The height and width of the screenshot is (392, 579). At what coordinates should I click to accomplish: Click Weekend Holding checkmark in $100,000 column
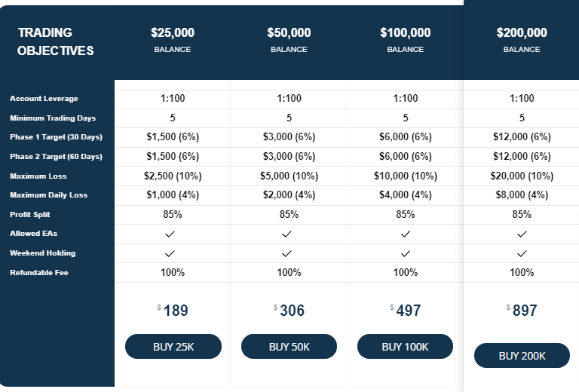pos(406,253)
